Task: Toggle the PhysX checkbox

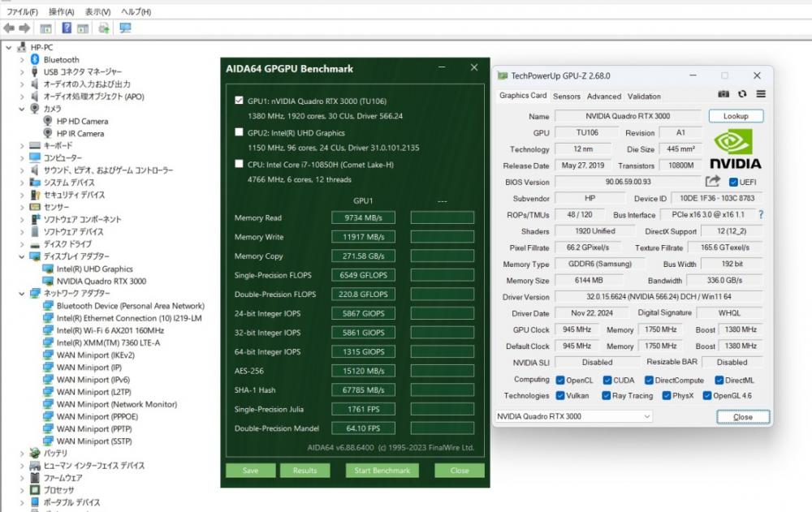Action: click(667, 395)
